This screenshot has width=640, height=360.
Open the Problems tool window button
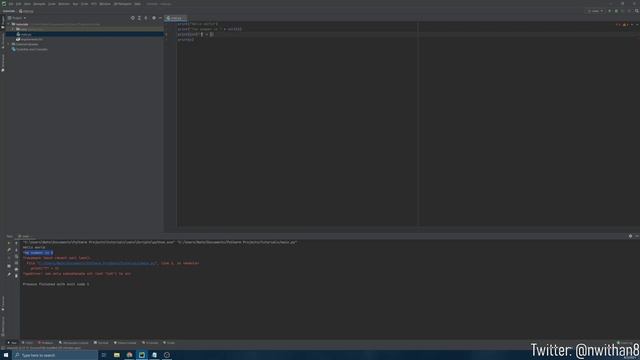coord(46,343)
